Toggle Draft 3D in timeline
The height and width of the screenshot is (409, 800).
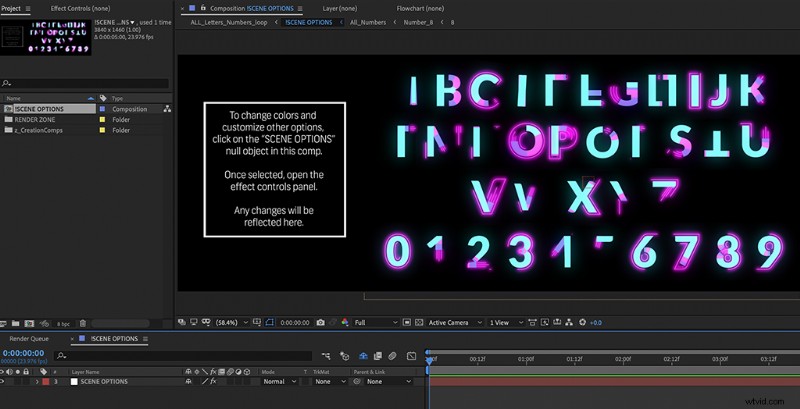point(344,356)
